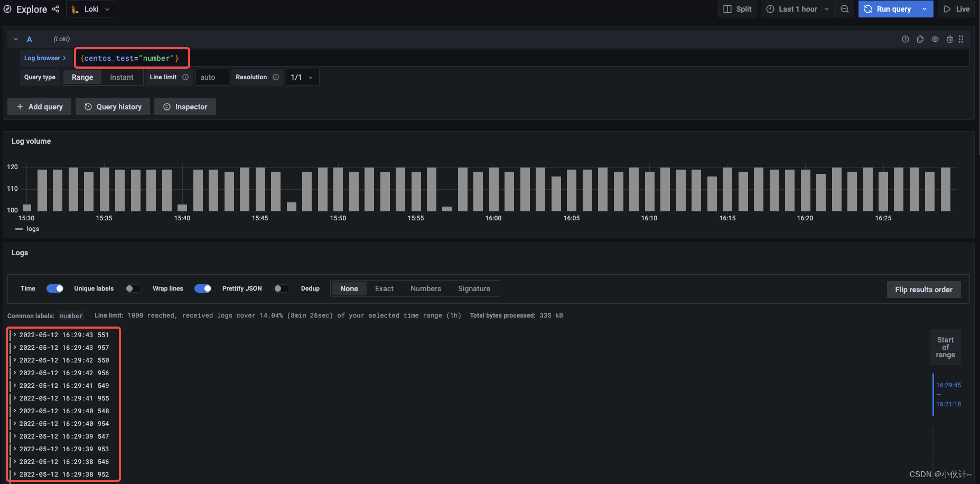Select Dedup None option
The image size is (980, 484).
pos(349,288)
